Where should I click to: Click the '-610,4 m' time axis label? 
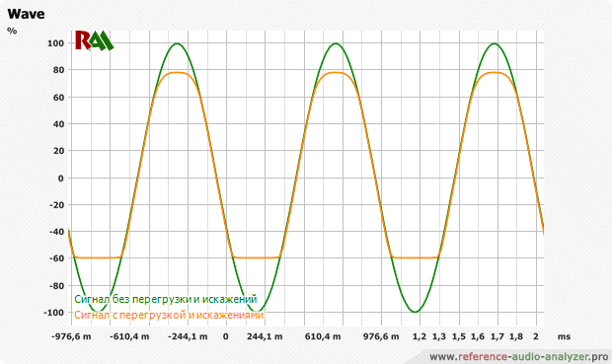point(129,336)
